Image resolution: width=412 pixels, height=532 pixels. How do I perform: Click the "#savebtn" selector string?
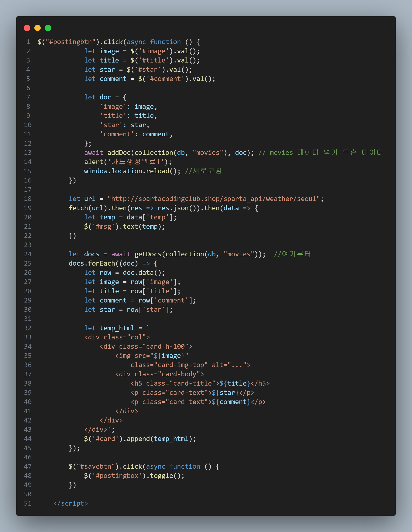coord(96,467)
